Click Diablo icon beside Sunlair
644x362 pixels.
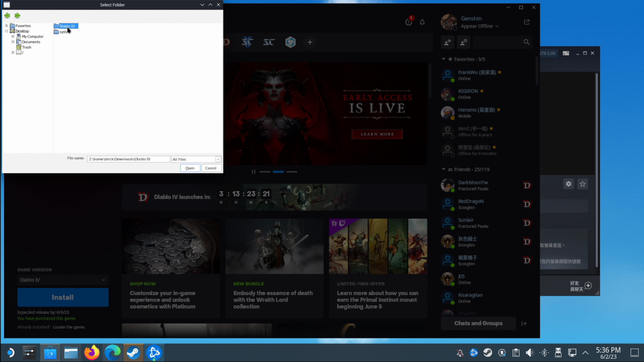[527, 223]
